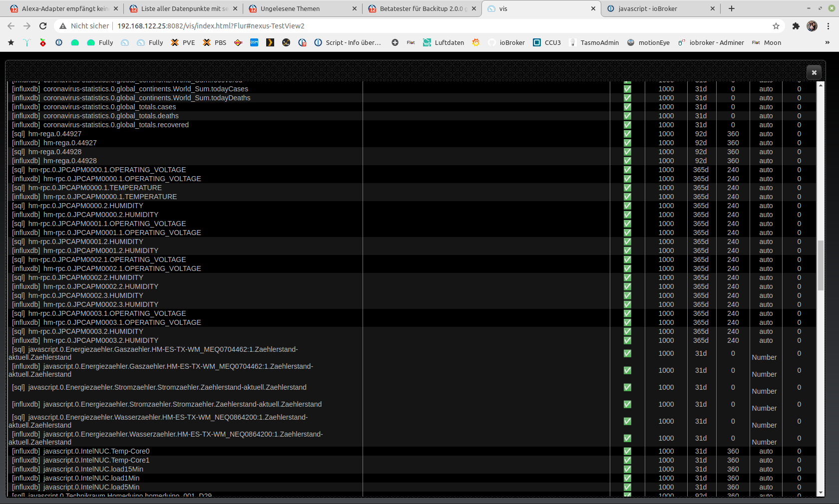Open the plus-circle bookmark icon
Viewport: 839px width, 504px height.
pyautogui.click(x=395, y=42)
